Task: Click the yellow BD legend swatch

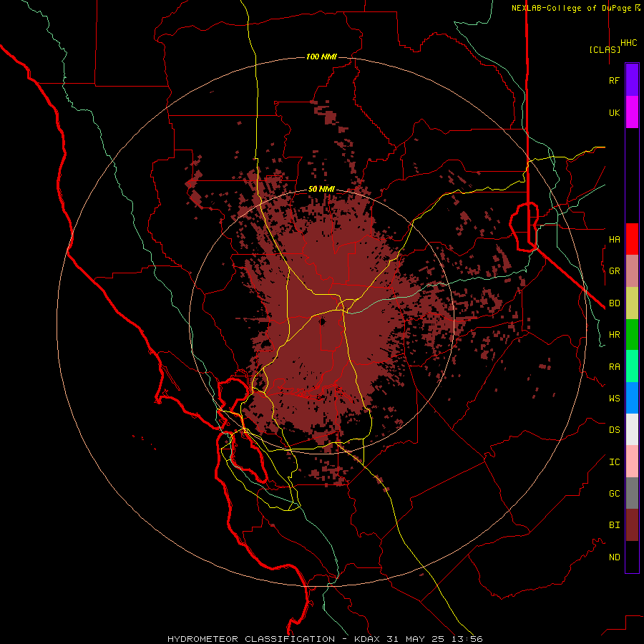Action: [x=632, y=303]
